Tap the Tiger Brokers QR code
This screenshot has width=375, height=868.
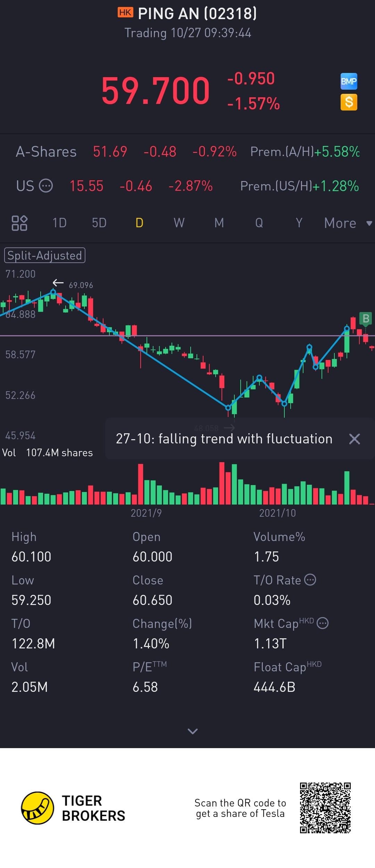pyautogui.click(x=325, y=808)
